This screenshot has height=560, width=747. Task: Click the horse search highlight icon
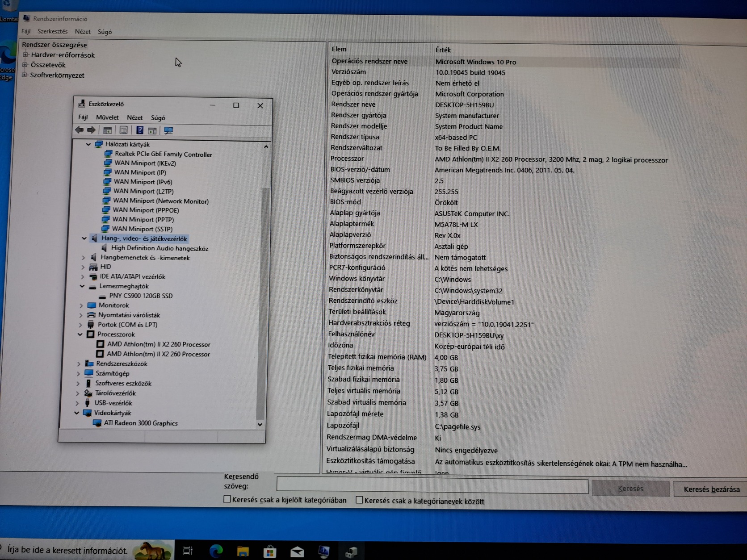coord(153,550)
